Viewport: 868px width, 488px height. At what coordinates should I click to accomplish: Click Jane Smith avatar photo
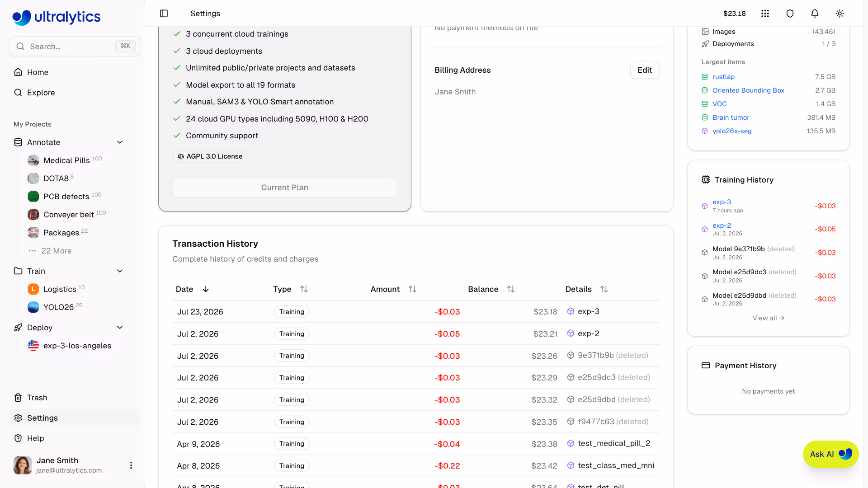23,465
